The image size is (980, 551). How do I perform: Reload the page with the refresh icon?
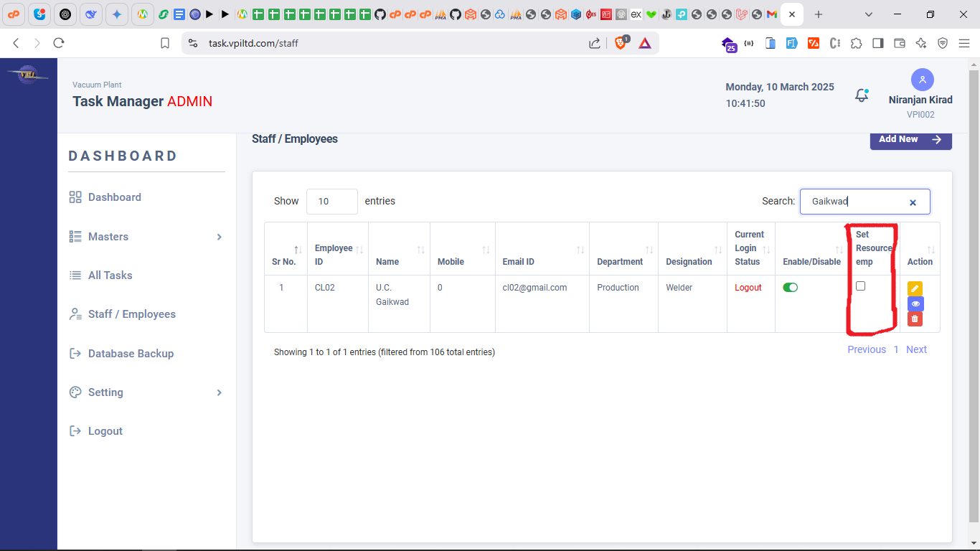coord(59,43)
